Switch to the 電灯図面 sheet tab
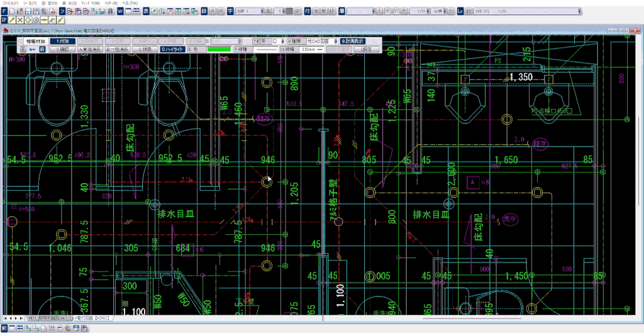The height and width of the screenshot is (333, 644). coord(92,319)
